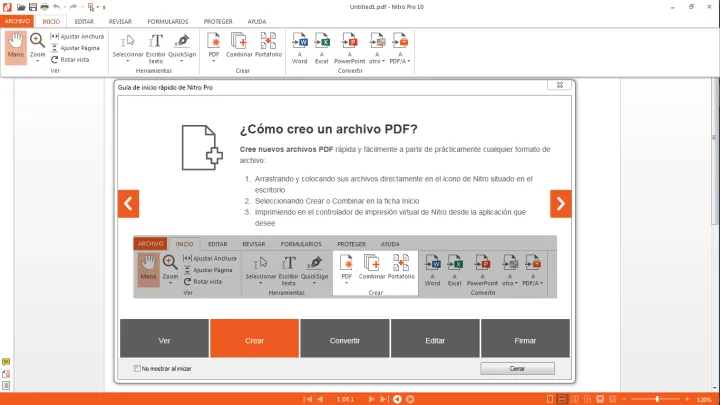Choose the Seleccionar tool

click(128, 45)
